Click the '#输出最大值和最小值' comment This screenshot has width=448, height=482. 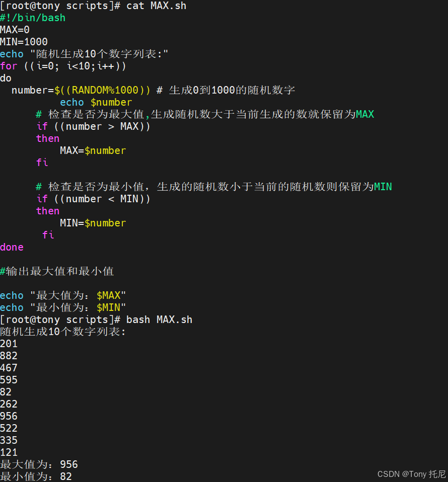[57, 271]
